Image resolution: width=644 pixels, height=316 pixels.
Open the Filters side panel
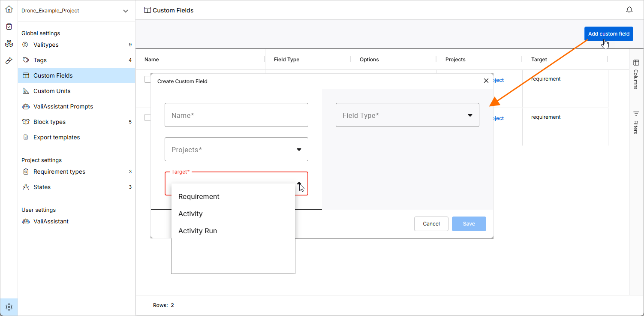tap(636, 122)
